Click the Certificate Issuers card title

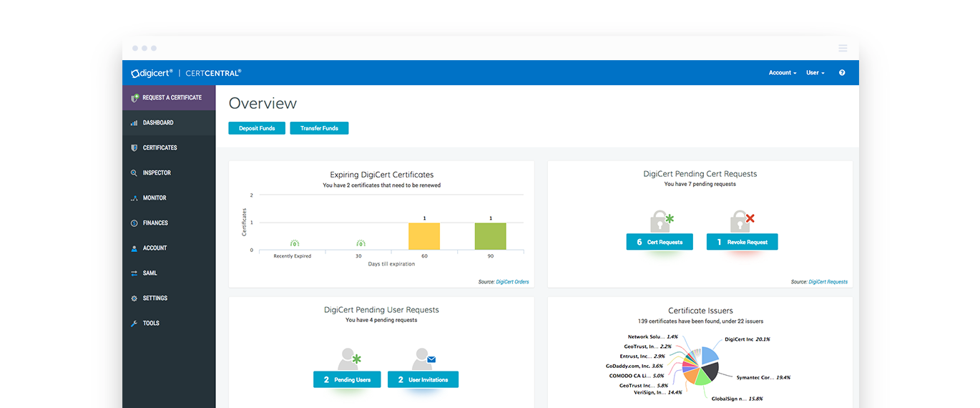click(700, 311)
